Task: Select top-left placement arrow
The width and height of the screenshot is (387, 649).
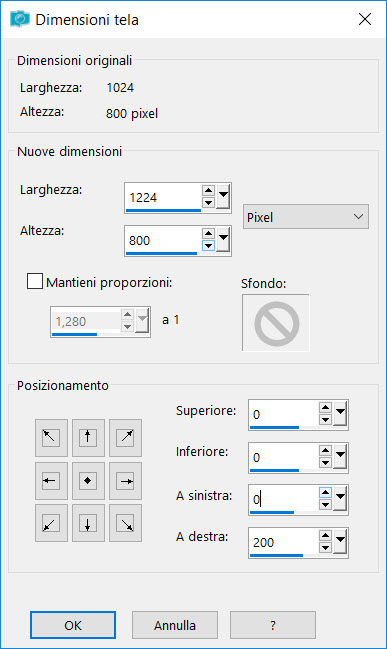Action: (51, 437)
